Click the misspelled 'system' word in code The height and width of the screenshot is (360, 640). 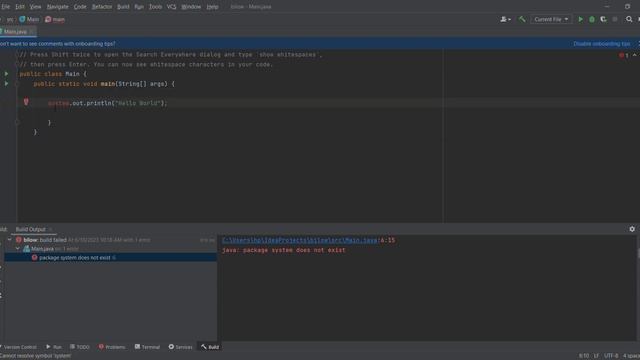point(58,103)
